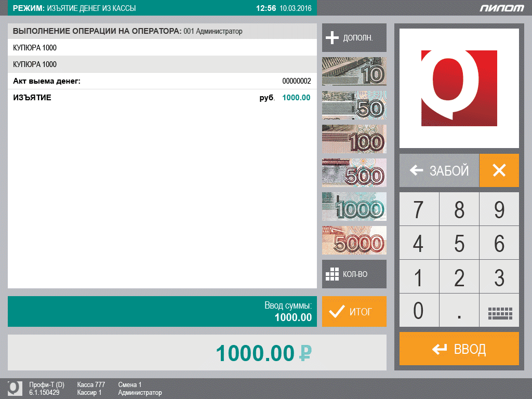Click the Ввод суммы input field
This screenshot has height=399, width=532.
point(162,312)
